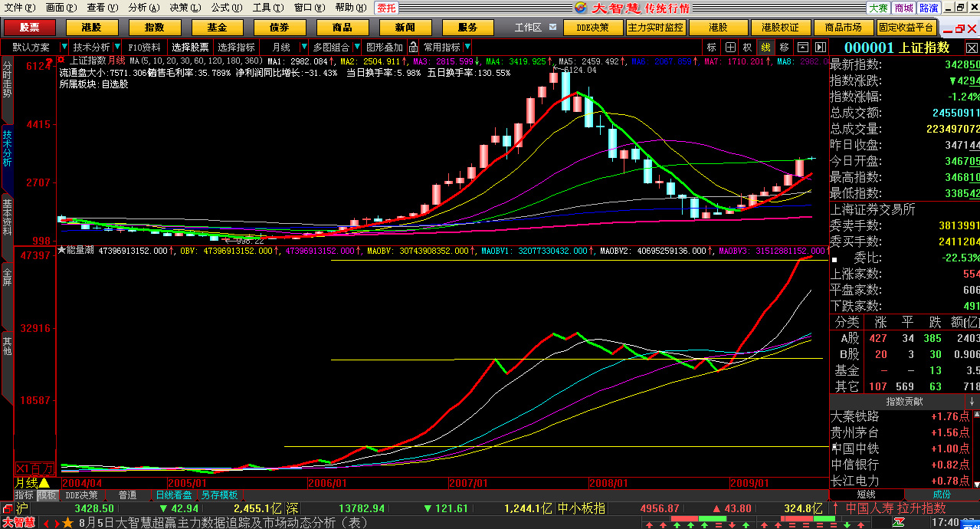The width and height of the screenshot is (980, 529).
Task: Open the 公式(X) menu
Action: click(x=226, y=8)
